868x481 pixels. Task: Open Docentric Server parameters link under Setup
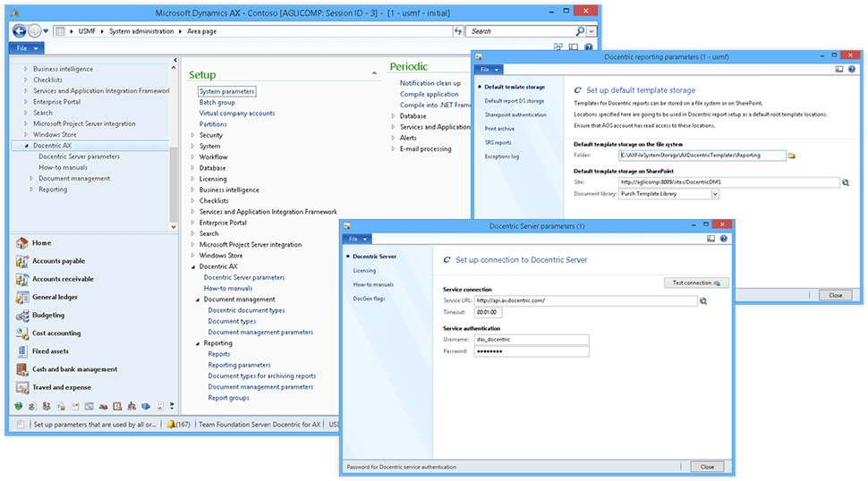244,277
